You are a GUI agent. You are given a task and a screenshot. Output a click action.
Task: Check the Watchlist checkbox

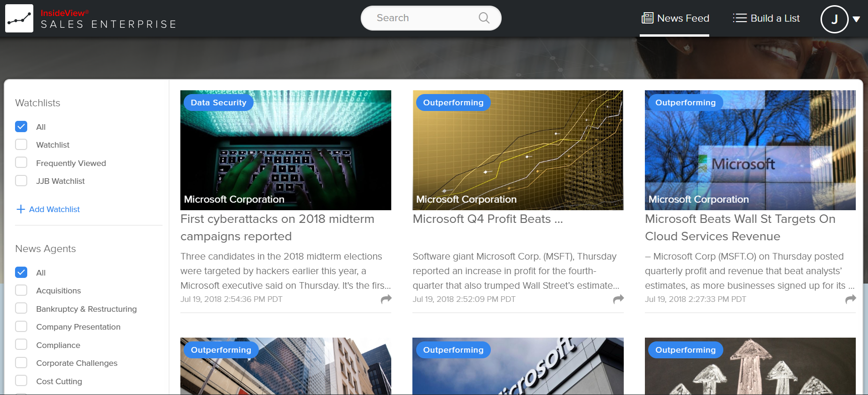pos(21,144)
